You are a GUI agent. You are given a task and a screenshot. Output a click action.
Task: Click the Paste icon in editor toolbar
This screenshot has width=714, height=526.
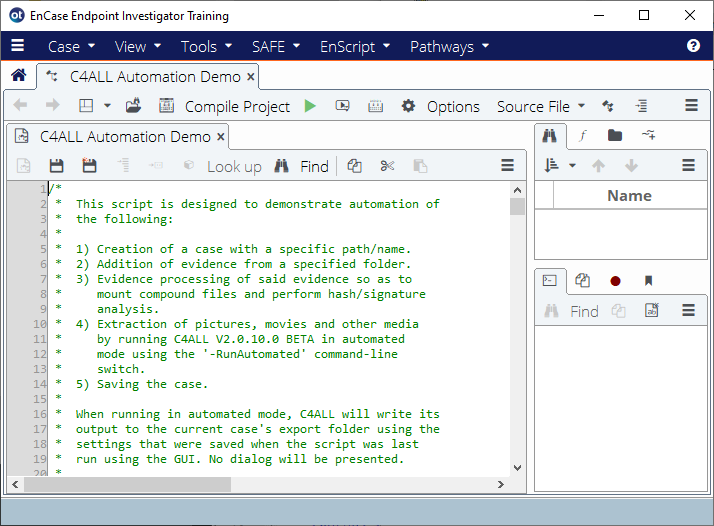[x=420, y=166]
